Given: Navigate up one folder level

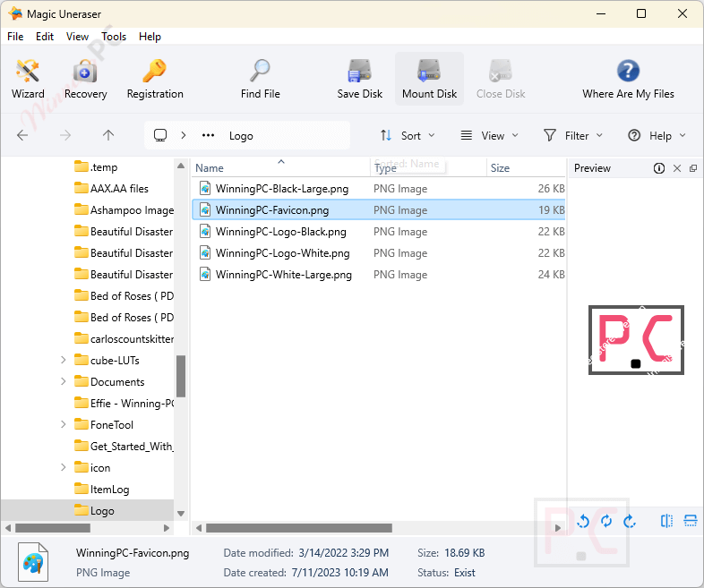Looking at the screenshot, I should (x=108, y=135).
